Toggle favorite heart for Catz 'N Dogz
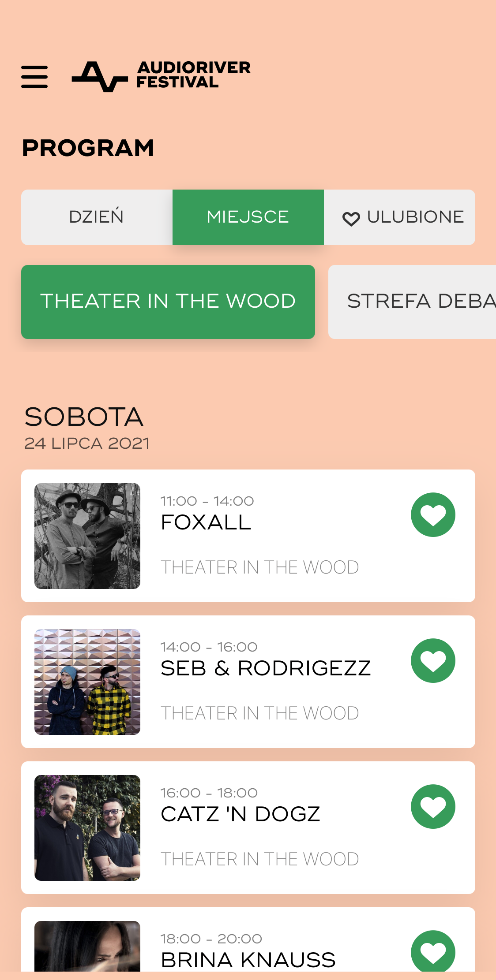The image size is (496, 980). coord(433,806)
